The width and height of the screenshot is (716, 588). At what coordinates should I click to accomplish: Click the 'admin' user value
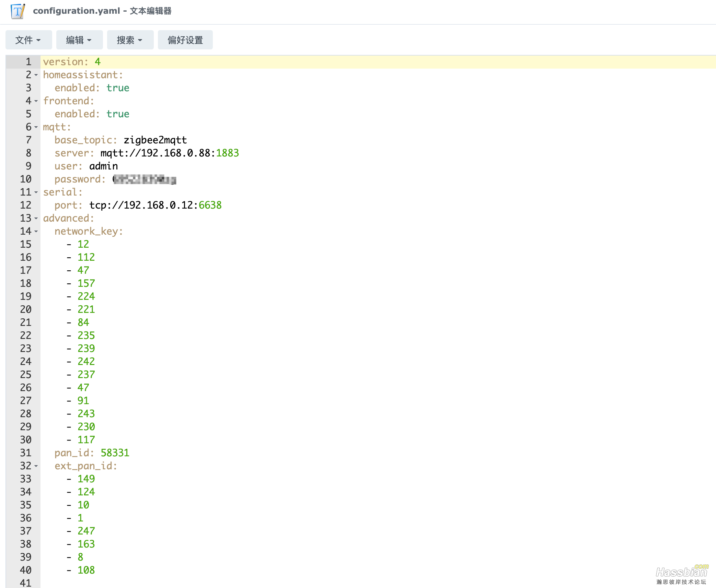pyautogui.click(x=104, y=166)
